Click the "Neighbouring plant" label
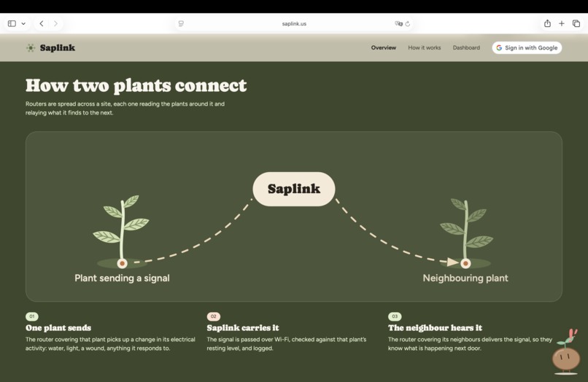Image resolution: width=588 pixels, height=382 pixels. coord(465,278)
